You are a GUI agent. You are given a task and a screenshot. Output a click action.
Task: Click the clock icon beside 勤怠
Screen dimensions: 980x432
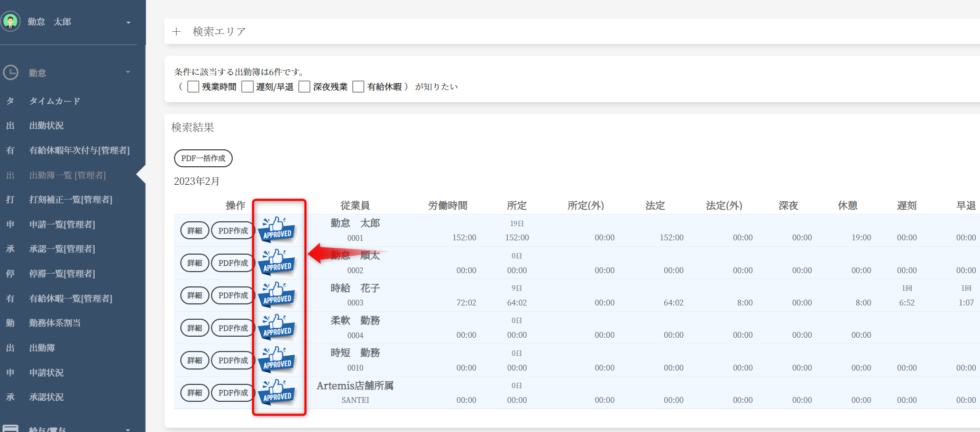pos(11,73)
